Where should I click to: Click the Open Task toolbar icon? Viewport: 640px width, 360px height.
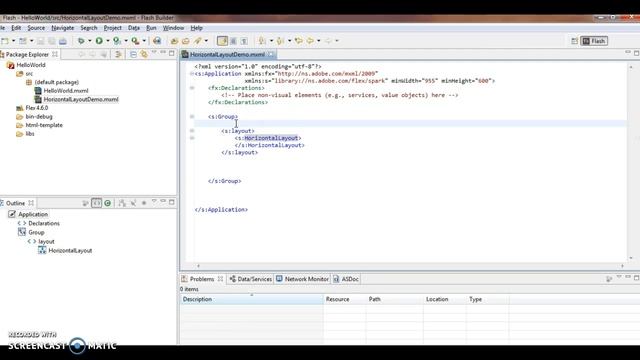coord(186,41)
